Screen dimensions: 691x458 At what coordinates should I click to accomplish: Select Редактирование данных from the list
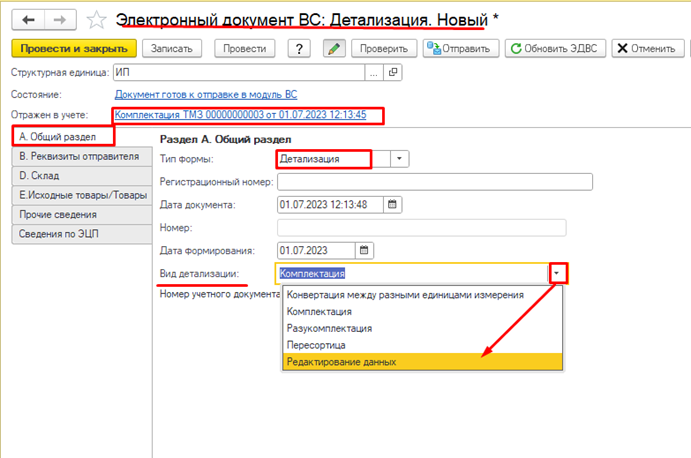[x=341, y=361]
